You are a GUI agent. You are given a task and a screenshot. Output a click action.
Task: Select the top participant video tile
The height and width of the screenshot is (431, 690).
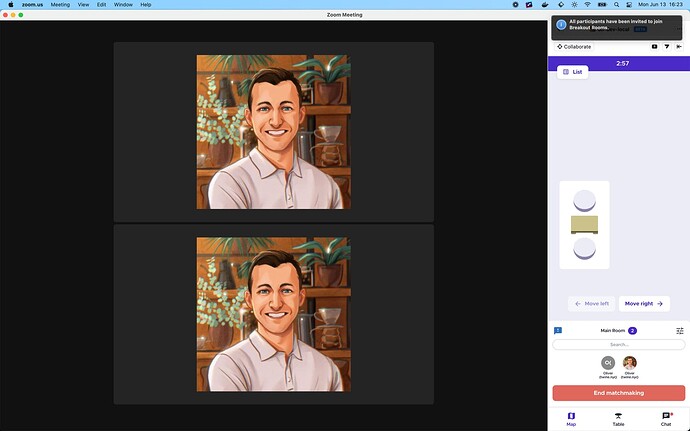[274, 132]
